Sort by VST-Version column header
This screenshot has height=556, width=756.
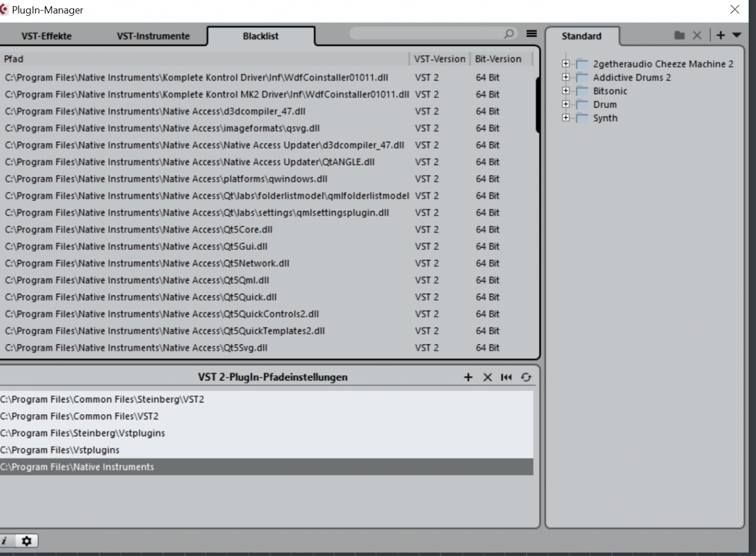[x=439, y=59]
